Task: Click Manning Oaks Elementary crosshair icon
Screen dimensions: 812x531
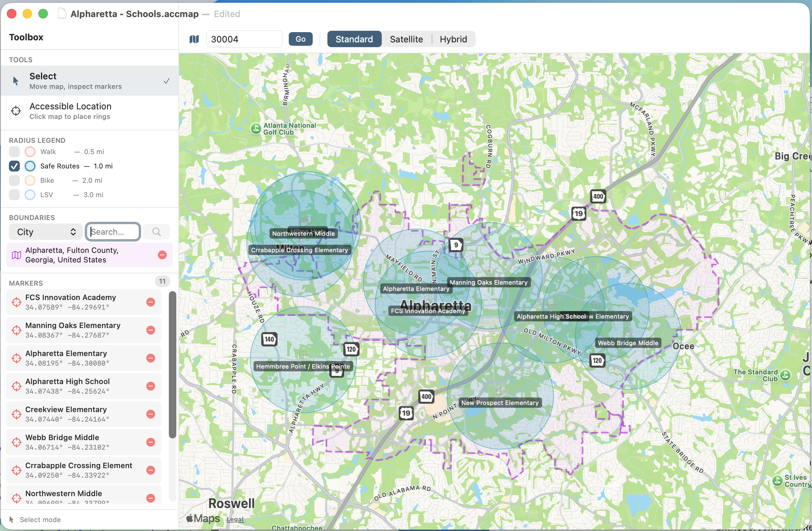Action: pos(16,330)
